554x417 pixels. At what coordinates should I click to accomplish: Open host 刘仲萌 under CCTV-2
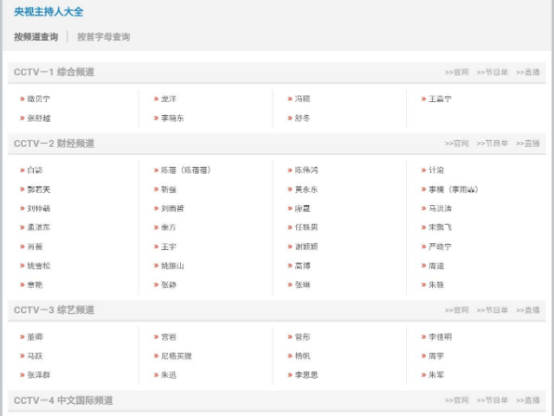click(x=39, y=208)
